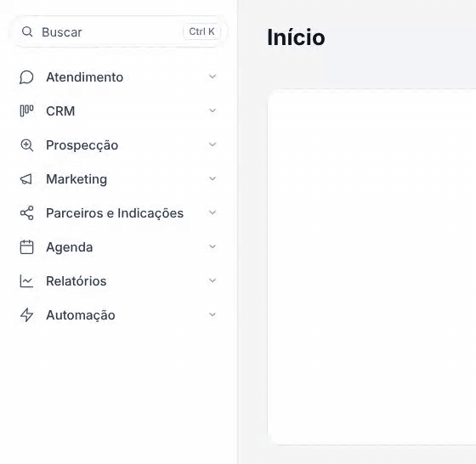Click the Início page heading
Image resolution: width=476 pixels, height=464 pixels.
pyautogui.click(x=296, y=37)
